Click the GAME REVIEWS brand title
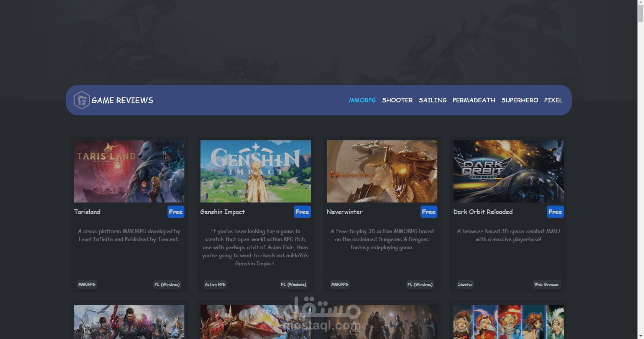644x339 pixels. [x=122, y=100]
